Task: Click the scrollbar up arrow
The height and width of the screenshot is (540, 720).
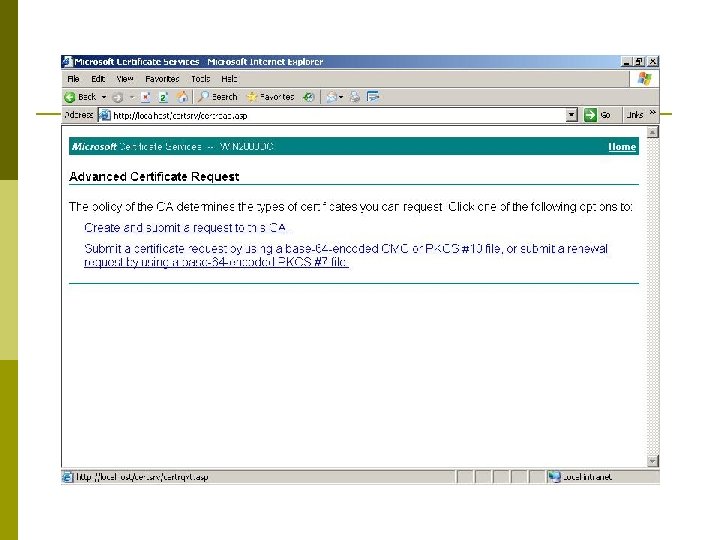Action: 652,133
